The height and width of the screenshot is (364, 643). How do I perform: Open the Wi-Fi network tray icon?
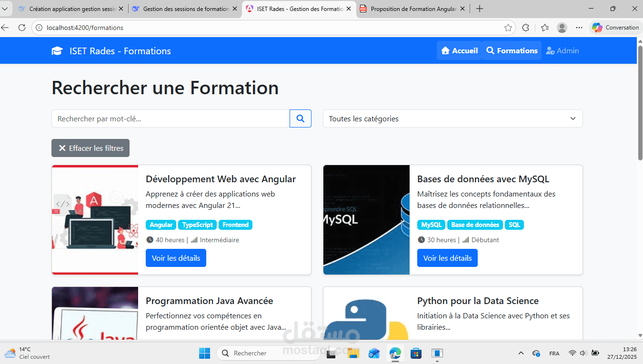572,353
